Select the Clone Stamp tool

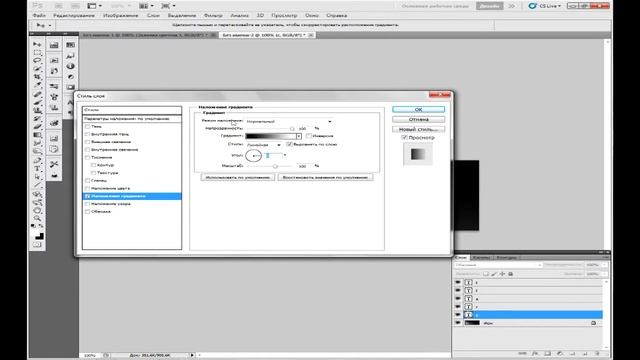click(37, 110)
